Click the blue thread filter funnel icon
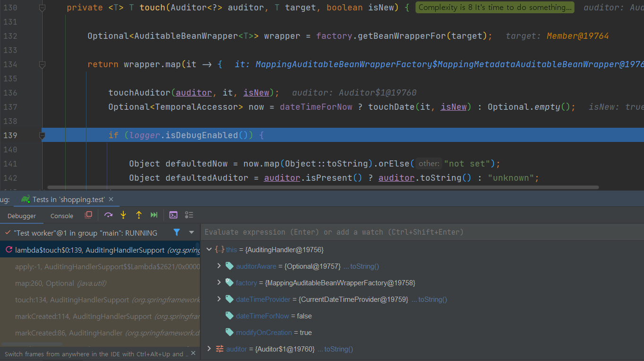This screenshot has height=361, width=644. coord(177,232)
